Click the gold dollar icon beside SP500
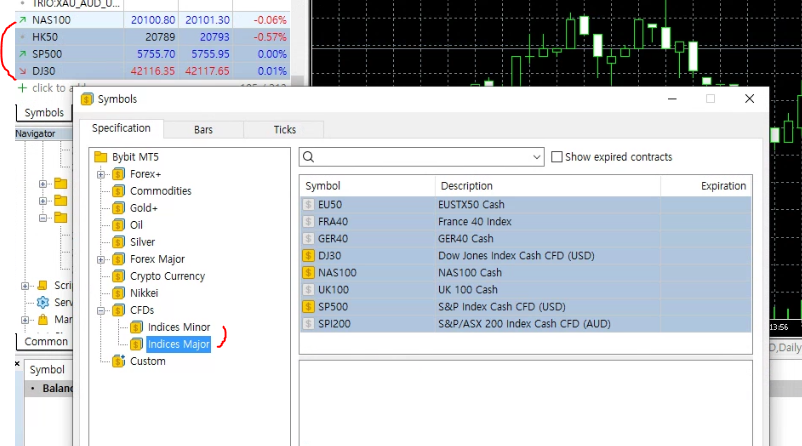Screen dimensions: 802x446 point(308,306)
